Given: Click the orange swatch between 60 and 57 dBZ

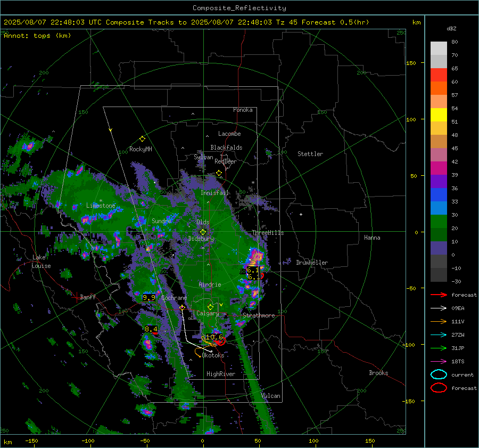Looking at the screenshot, I should (439, 88).
